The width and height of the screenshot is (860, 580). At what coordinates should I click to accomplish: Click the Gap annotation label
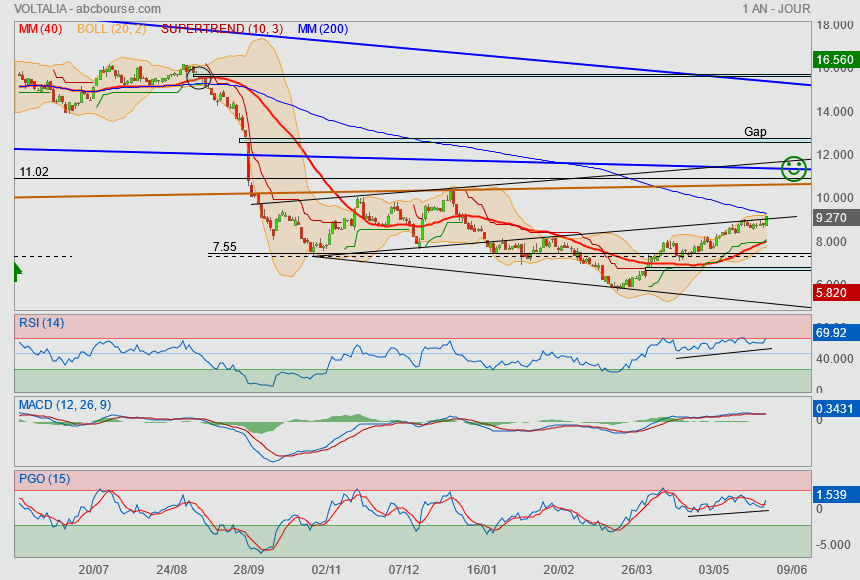755,132
